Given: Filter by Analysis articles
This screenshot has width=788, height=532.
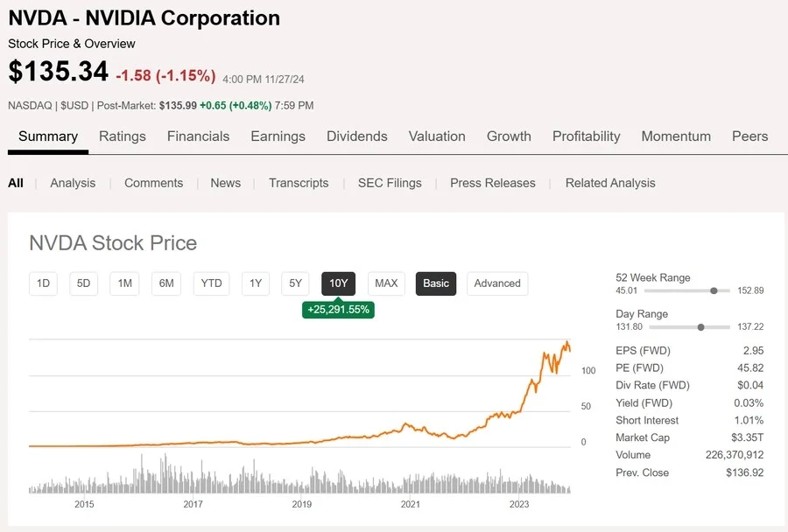Looking at the screenshot, I should tap(73, 183).
